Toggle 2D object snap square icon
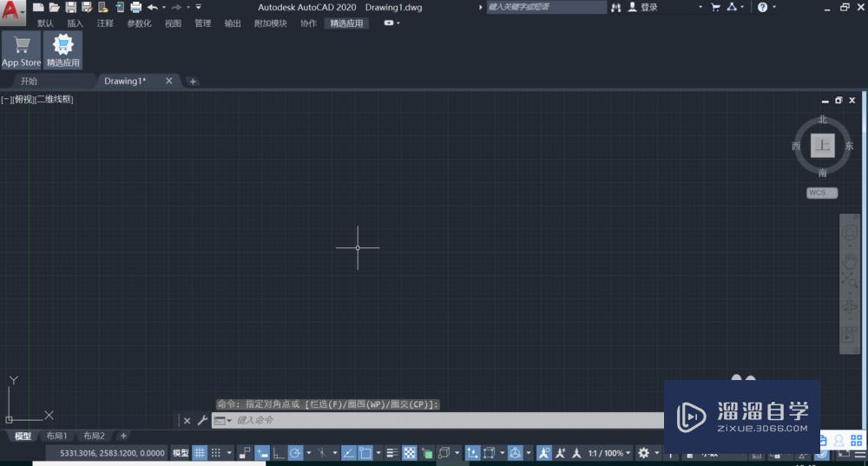Screen dimensions: 868x466 pyautogui.click(x=365, y=453)
